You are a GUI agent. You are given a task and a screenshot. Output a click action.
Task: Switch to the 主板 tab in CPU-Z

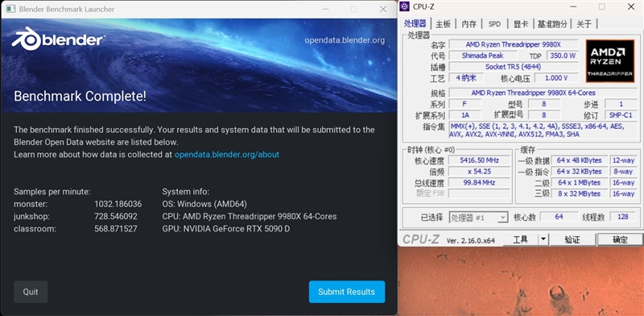click(x=444, y=24)
